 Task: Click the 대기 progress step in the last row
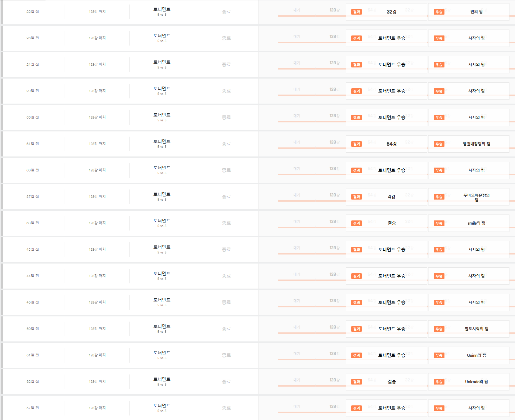click(296, 406)
